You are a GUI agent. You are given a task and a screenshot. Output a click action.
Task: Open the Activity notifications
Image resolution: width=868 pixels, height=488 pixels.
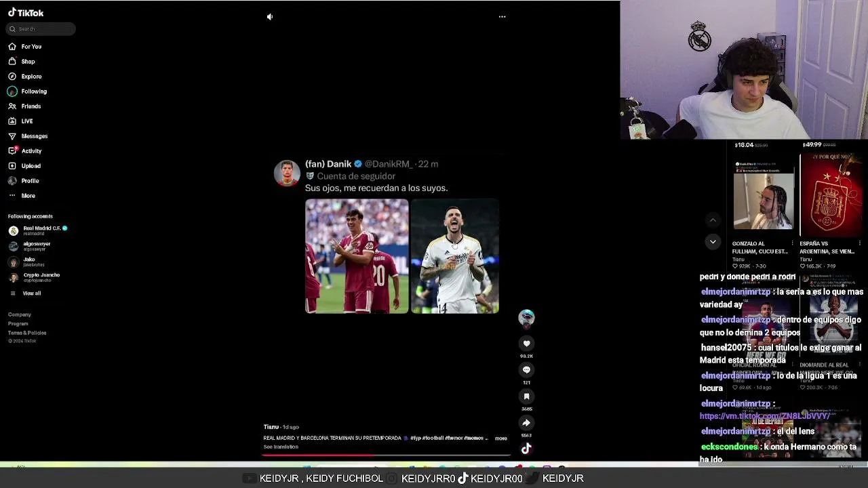pos(31,151)
